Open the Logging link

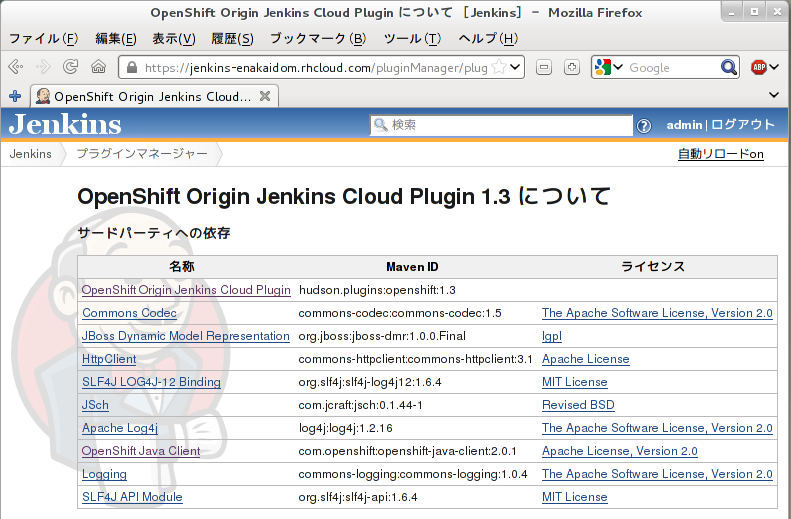[104, 474]
